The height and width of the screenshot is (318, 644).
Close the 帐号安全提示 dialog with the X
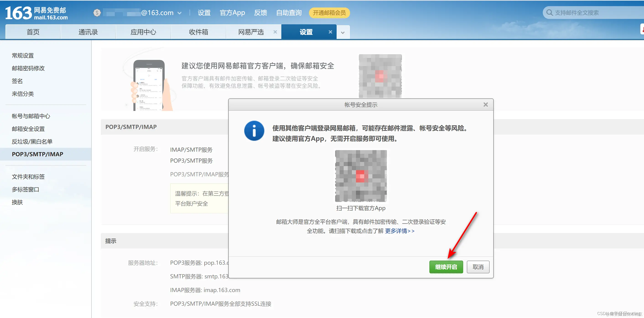[486, 105]
